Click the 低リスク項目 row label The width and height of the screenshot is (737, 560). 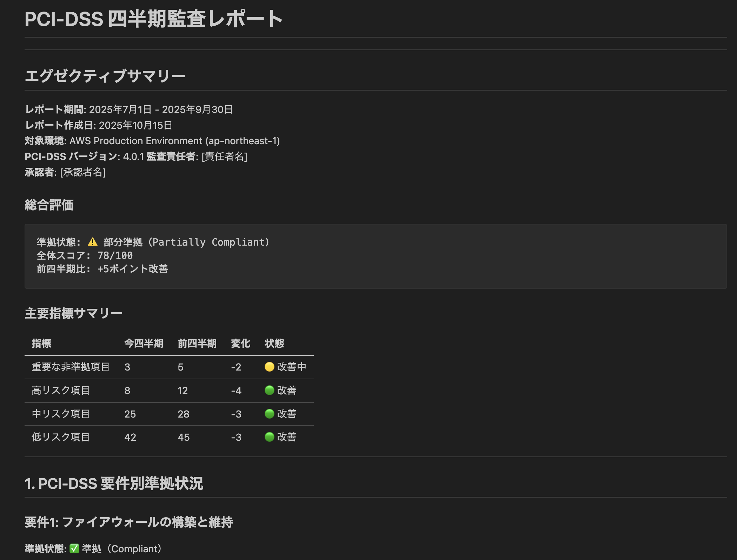(61, 437)
